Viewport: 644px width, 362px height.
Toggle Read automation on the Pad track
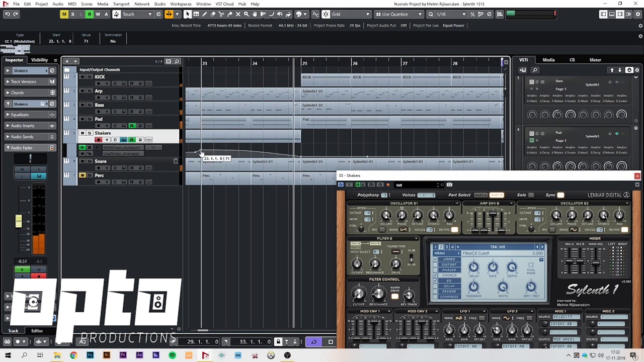click(132, 126)
